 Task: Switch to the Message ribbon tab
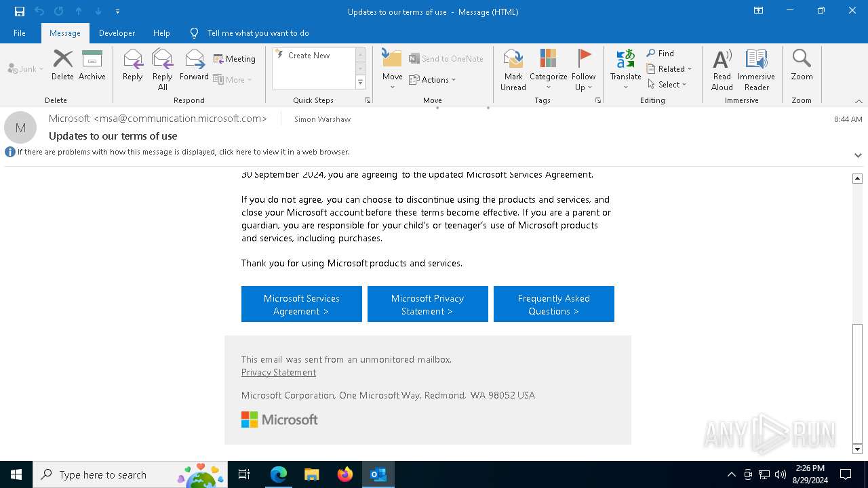tap(65, 33)
